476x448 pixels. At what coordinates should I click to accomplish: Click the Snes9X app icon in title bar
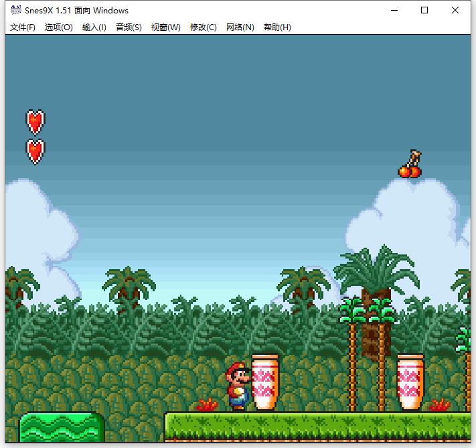[16, 10]
